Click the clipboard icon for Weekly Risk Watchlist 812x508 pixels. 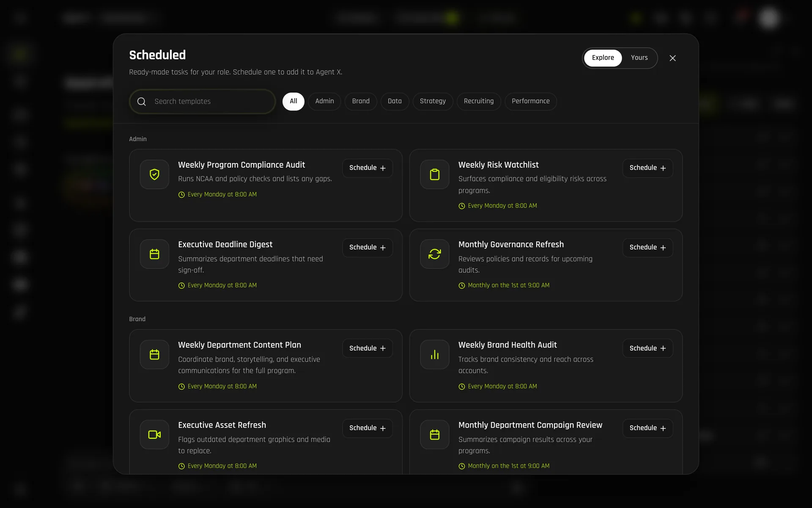tap(435, 174)
